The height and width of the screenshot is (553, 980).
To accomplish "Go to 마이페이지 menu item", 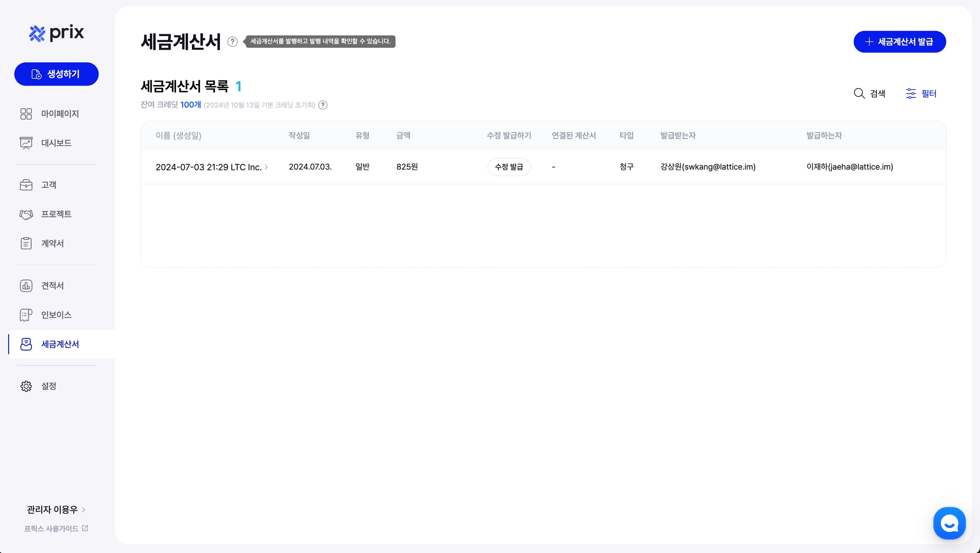I will pyautogui.click(x=60, y=114).
